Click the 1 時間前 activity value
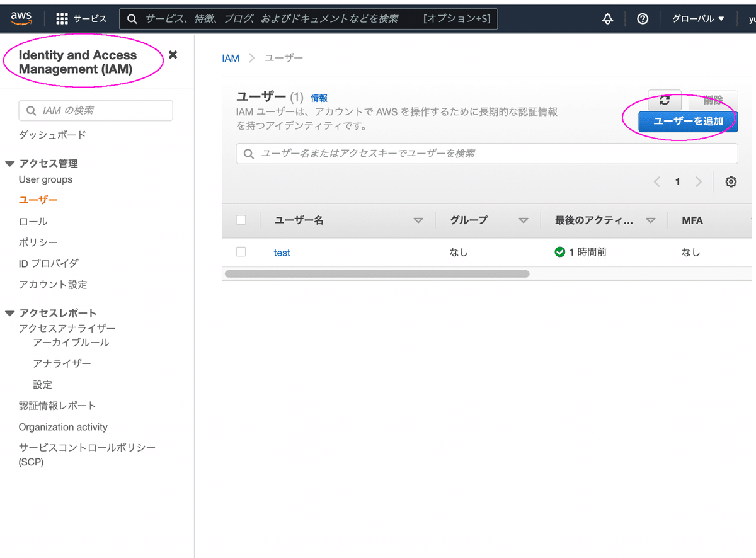Viewport: 756px width, 558px height. (588, 252)
